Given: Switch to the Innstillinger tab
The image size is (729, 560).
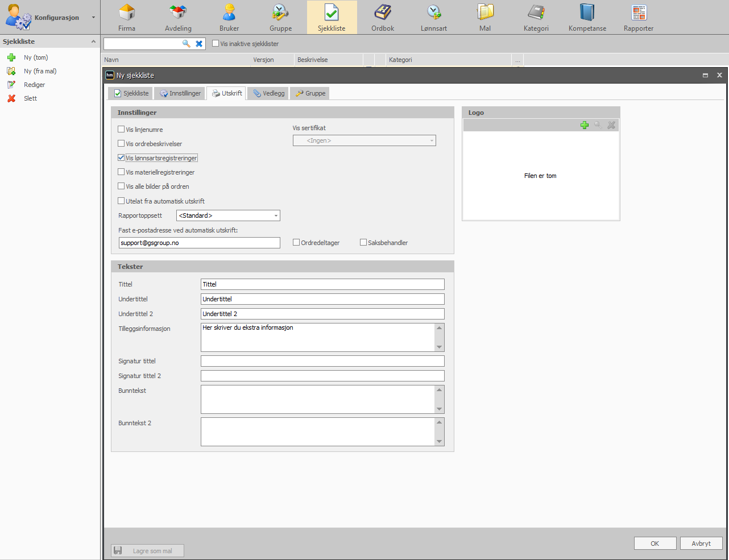Looking at the screenshot, I should coord(180,93).
